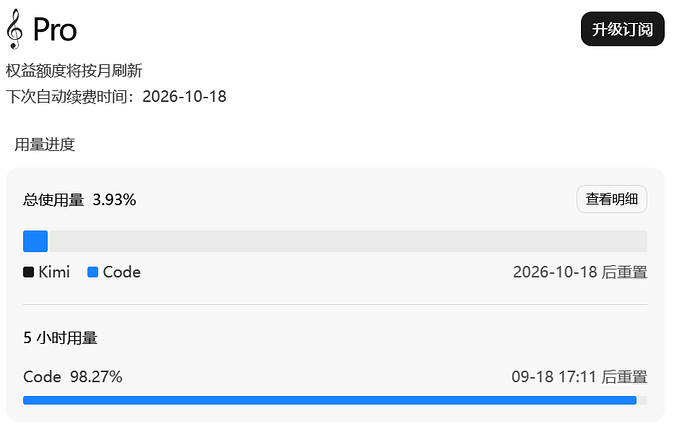The image size is (690, 427).
Task: Click the Code 98.27% usage label
Action: [x=73, y=377]
